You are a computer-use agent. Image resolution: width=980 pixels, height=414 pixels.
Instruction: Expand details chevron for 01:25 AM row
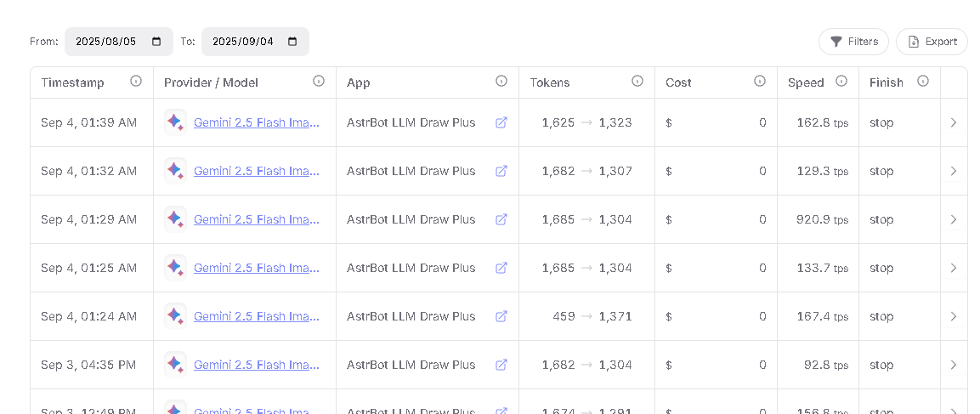click(953, 268)
